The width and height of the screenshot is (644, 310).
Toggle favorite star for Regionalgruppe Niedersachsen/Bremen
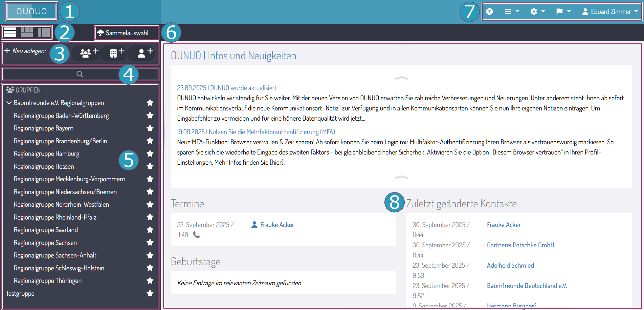coord(150,192)
